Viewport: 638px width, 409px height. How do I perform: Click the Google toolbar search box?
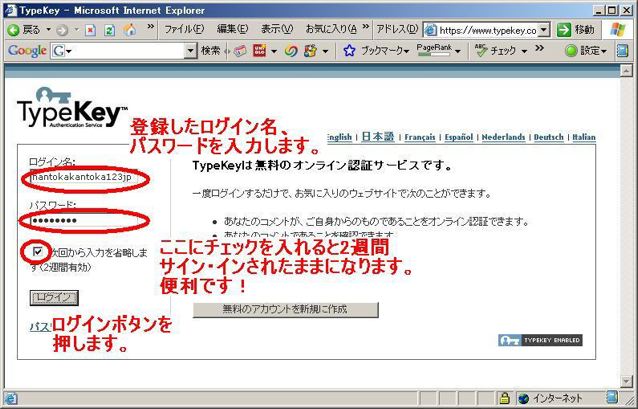click(128, 51)
